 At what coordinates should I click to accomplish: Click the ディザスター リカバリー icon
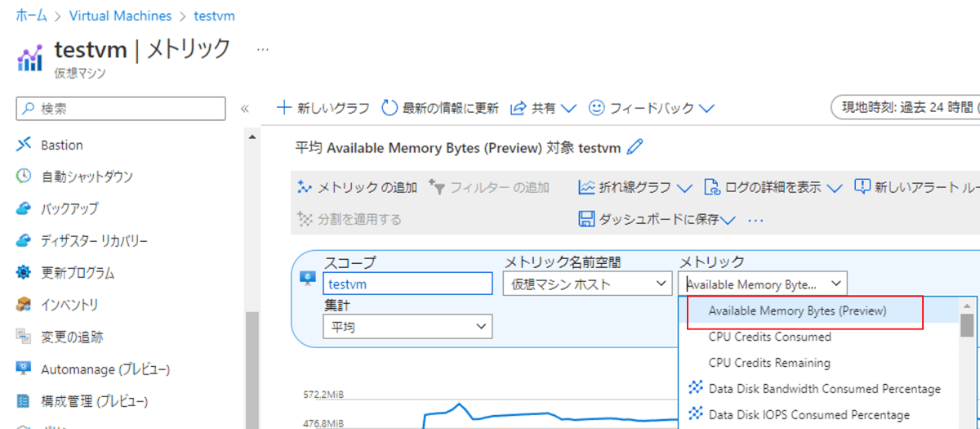point(24,240)
